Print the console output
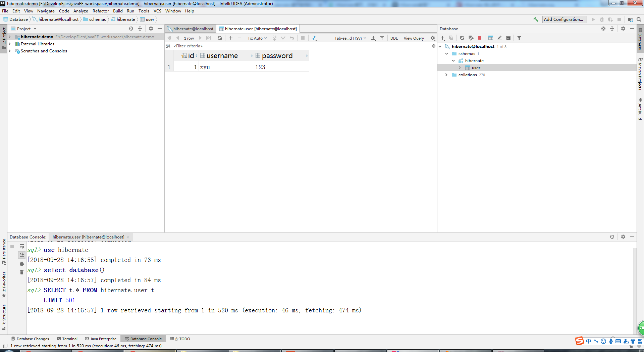Viewport: 644px width, 352px height. [x=22, y=264]
